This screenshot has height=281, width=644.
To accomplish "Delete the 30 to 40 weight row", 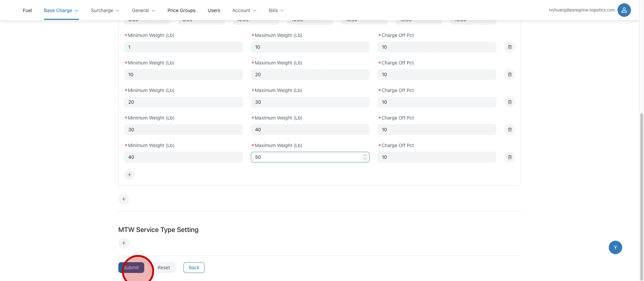I will pos(509,130).
